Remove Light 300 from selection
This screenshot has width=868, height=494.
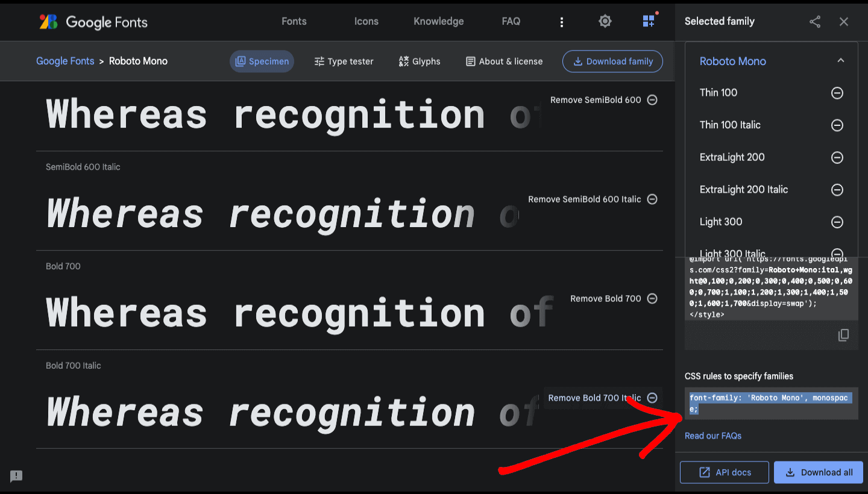pyautogui.click(x=837, y=222)
